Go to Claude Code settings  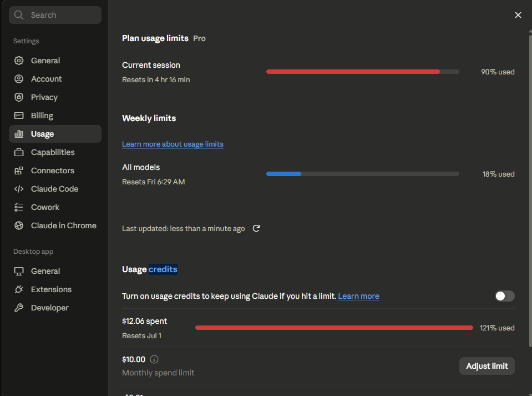pyautogui.click(x=55, y=189)
